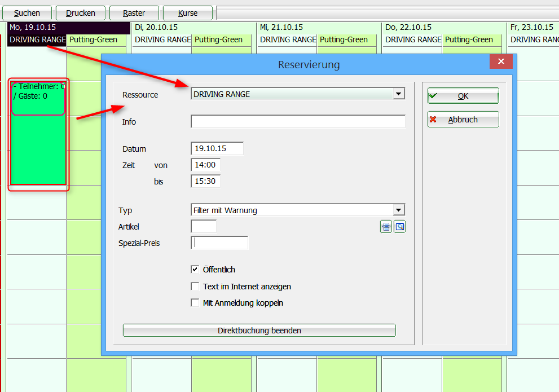The width and height of the screenshot is (559, 392).
Task: Click Direktbuchung beenden
Action: click(259, 331)
